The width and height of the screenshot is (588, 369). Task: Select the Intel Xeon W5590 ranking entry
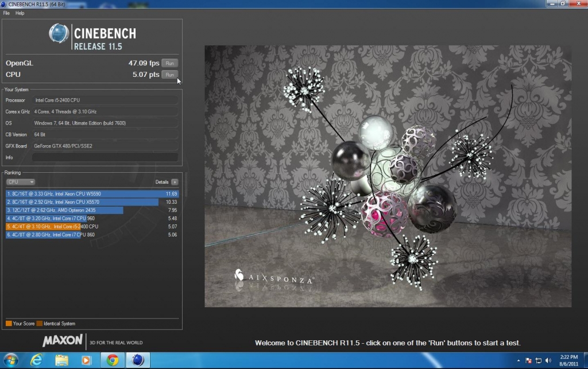click(92, 194)
